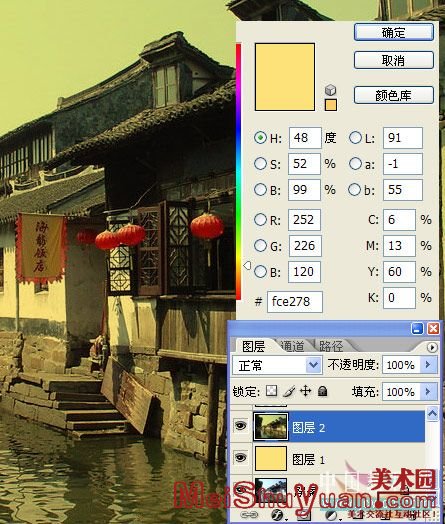Switch to the 通道 tab
This screenshot has width=445, height=524.
[x=293, y=347]
